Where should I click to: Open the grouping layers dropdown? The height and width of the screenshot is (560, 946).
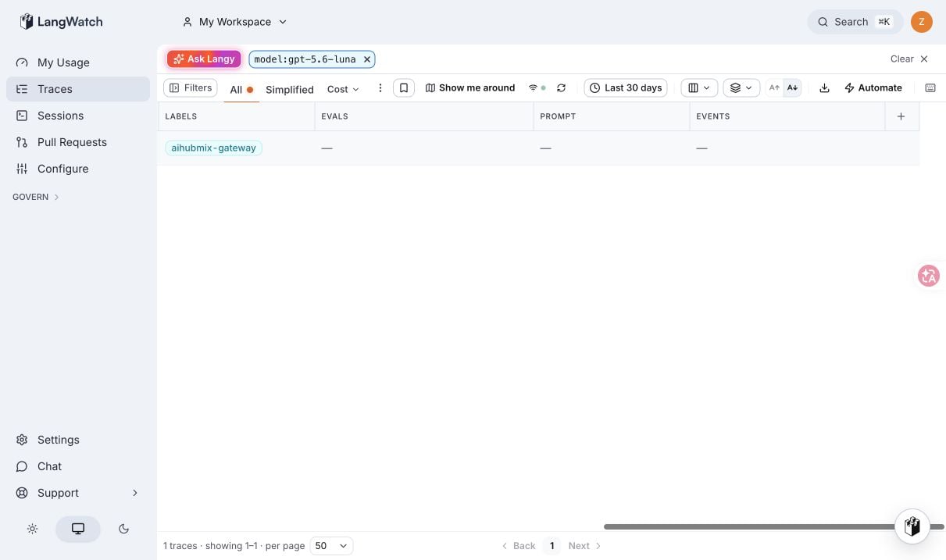[x=741, y=87]
